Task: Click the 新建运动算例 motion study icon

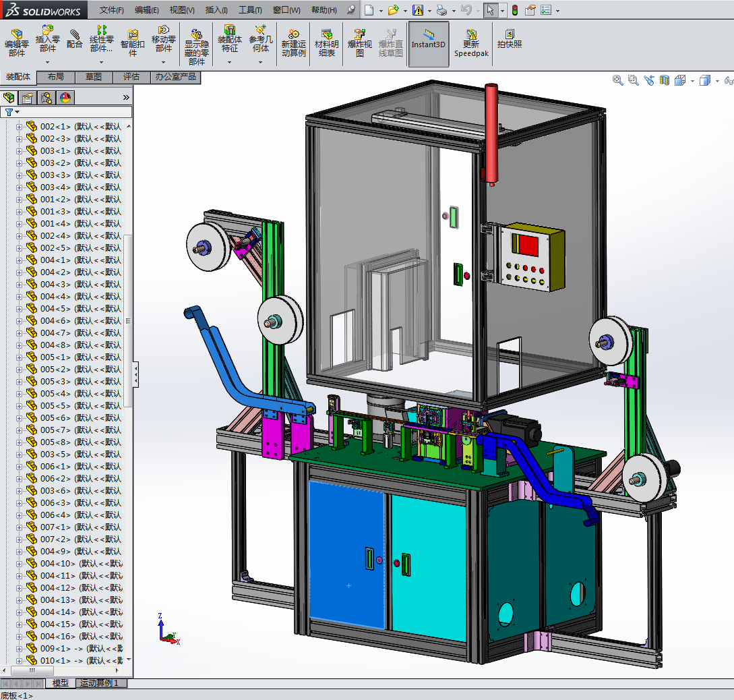Action: pyautogui.click(x=293, y=42)
